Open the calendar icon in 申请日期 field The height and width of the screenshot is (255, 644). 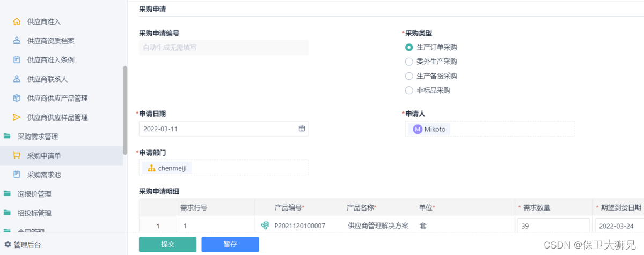(x=302, y=129)
